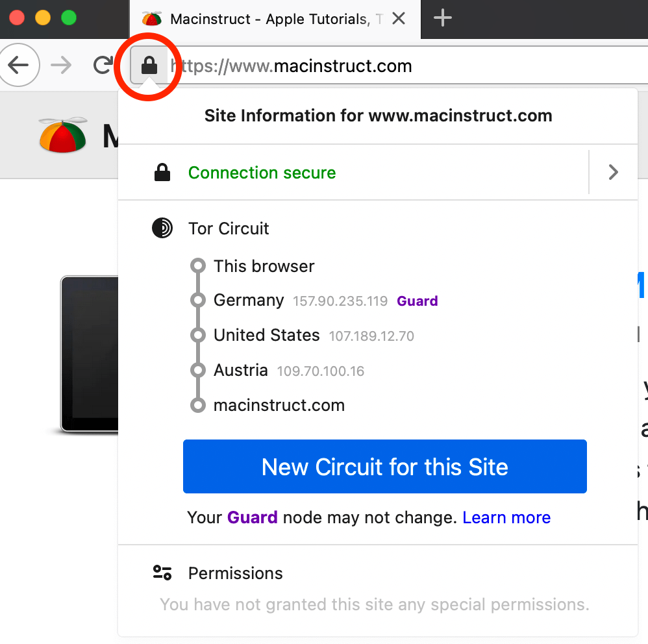Click the padlock icon in the address bar
648x644 pixels.
coord(149,65)
